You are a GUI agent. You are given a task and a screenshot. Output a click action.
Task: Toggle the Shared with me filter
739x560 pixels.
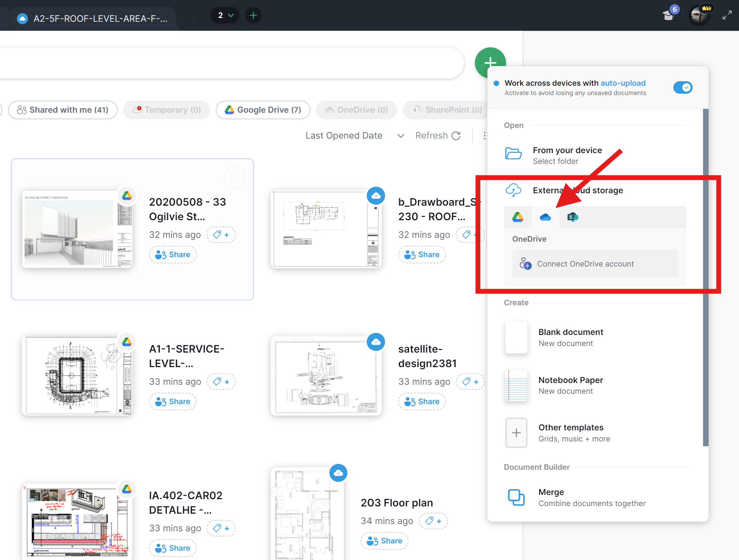coord(63,110)
